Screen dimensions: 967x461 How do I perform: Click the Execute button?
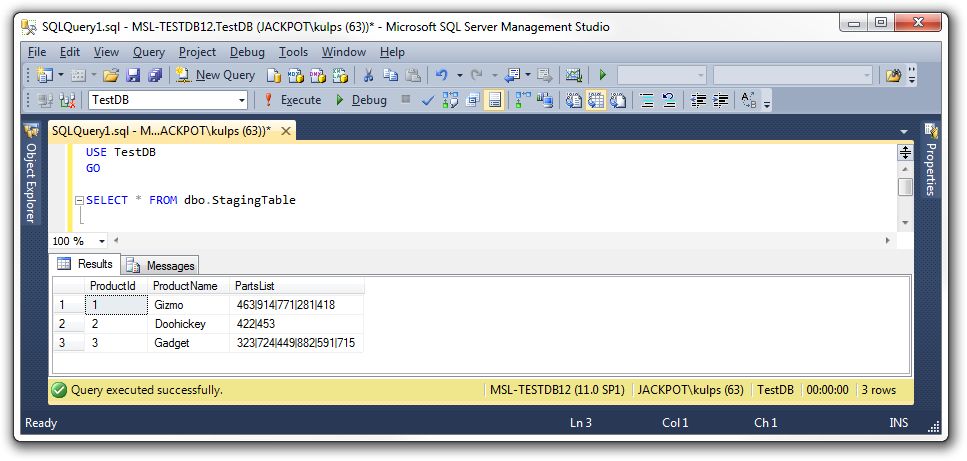[x=291, y=100]
